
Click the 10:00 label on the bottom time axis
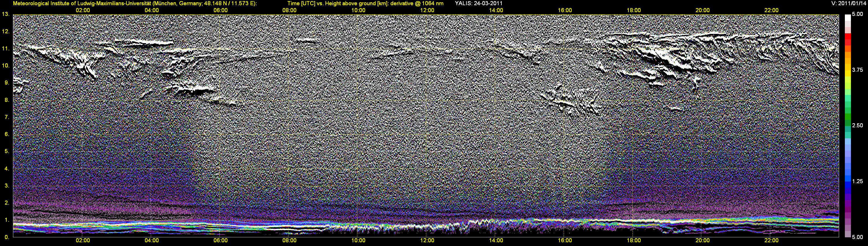click(358, 241)
